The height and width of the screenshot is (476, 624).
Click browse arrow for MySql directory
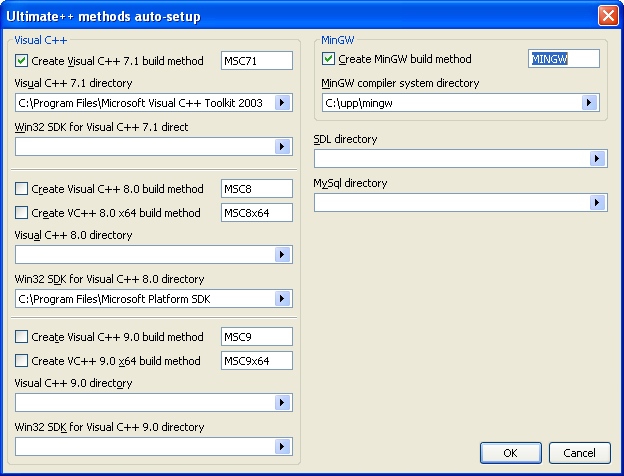(597, 203)
